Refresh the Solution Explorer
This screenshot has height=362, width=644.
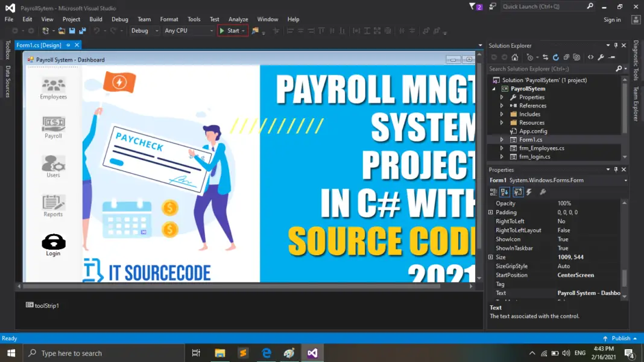click(x=555, y=57)
